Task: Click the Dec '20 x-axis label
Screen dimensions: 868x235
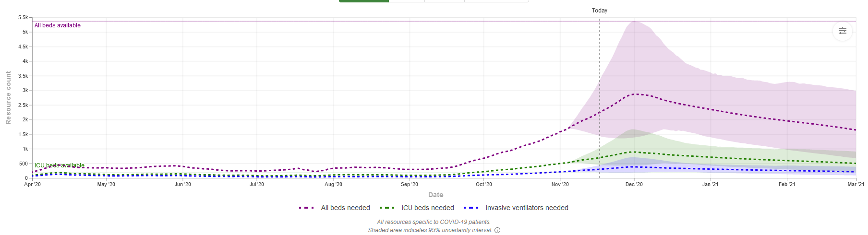Action: [634, 184]
